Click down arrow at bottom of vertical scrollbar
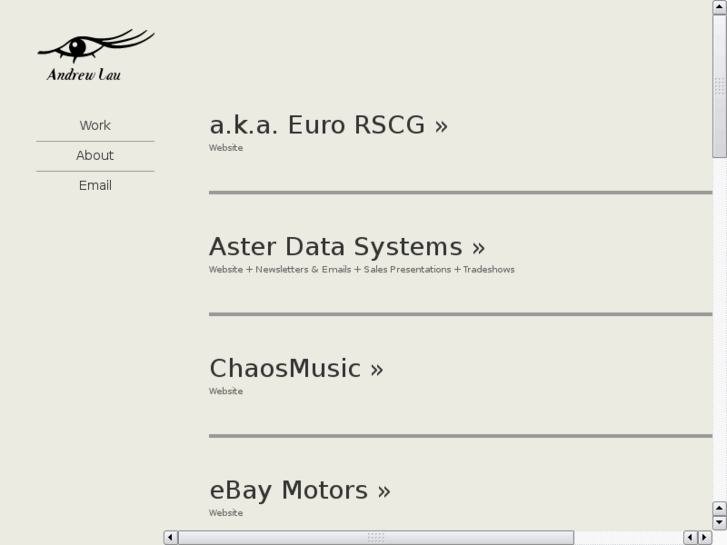This screenshot has width=727, height=545. [719, 522]
